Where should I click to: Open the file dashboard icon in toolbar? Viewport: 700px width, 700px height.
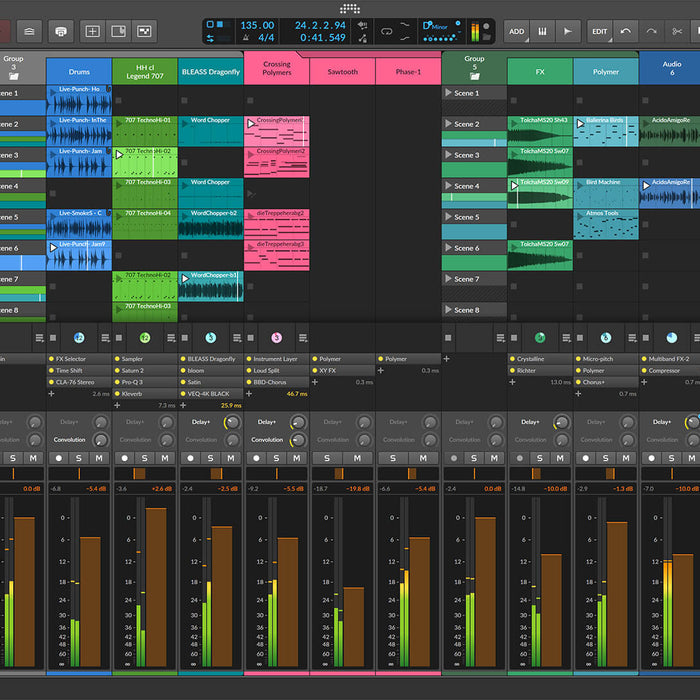point(29,31)
